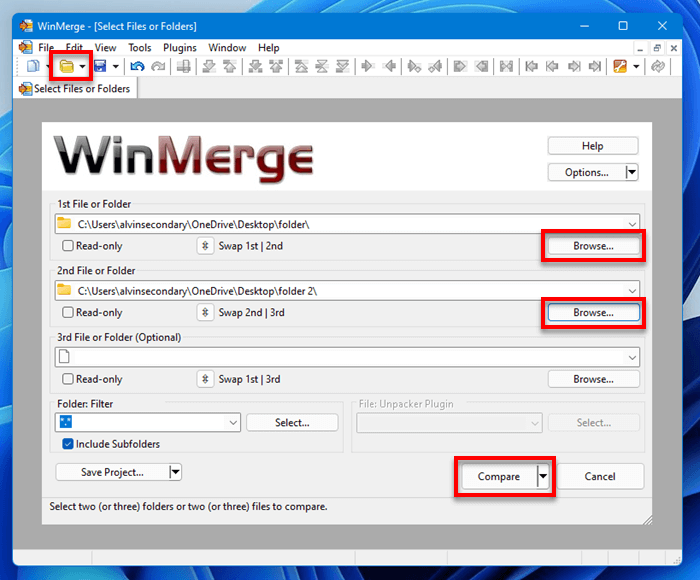Open the dropdown arrow beside the Options wrench icon
Screen dimensions: 700x580
point(636,67)
